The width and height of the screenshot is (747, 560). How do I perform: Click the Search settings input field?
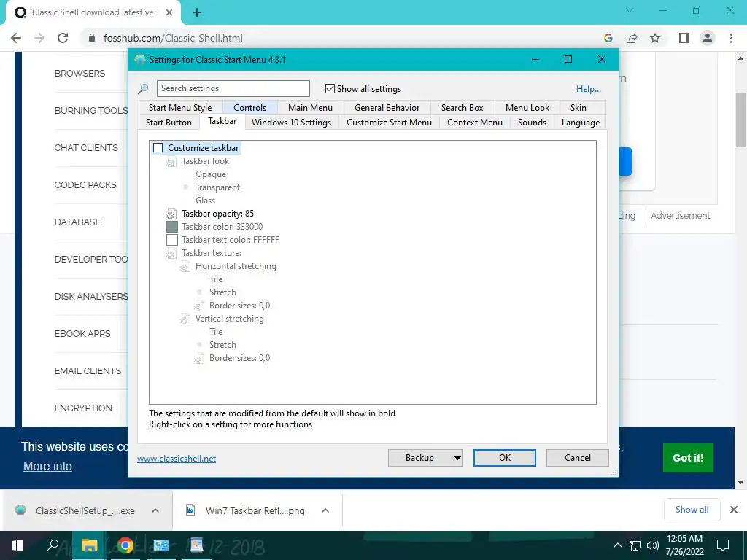point(233,88)
